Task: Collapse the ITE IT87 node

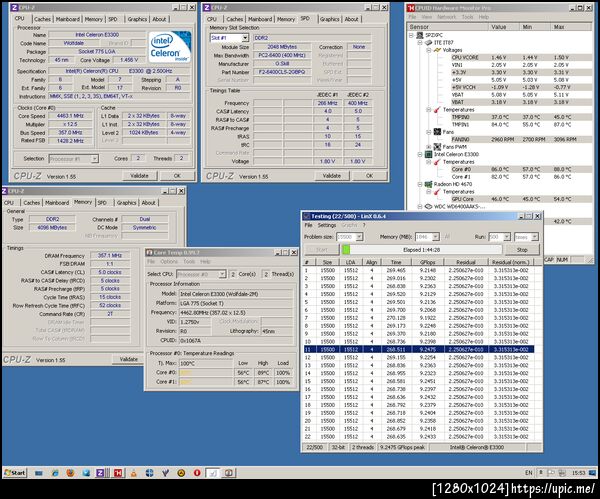Action: coord(420,42)
